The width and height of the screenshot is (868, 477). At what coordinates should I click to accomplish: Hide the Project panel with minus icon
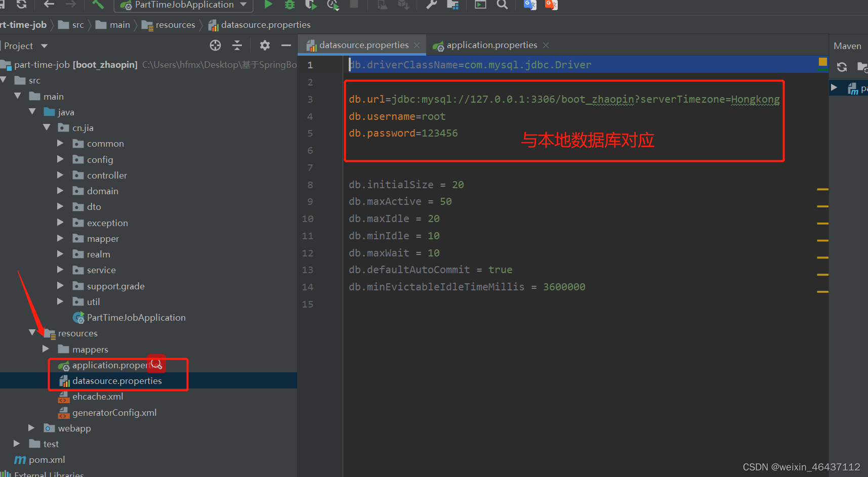click(286, 46)
